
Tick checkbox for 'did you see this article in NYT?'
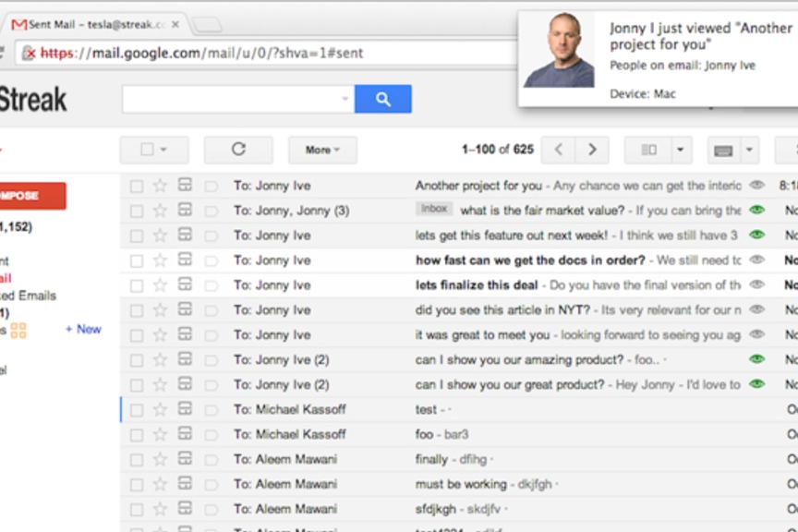pyautogui.click(x=137, y=310)
